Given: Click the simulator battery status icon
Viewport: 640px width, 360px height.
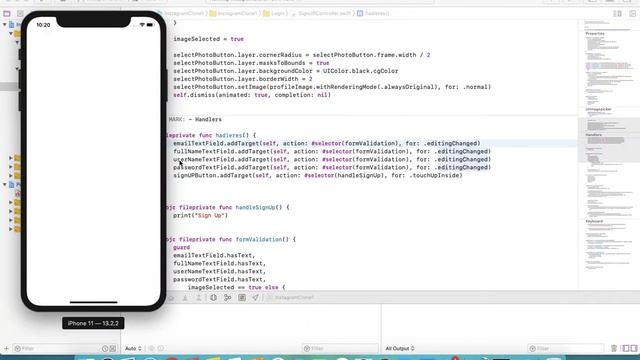Looking at the screenshot, I should point(150,25).
